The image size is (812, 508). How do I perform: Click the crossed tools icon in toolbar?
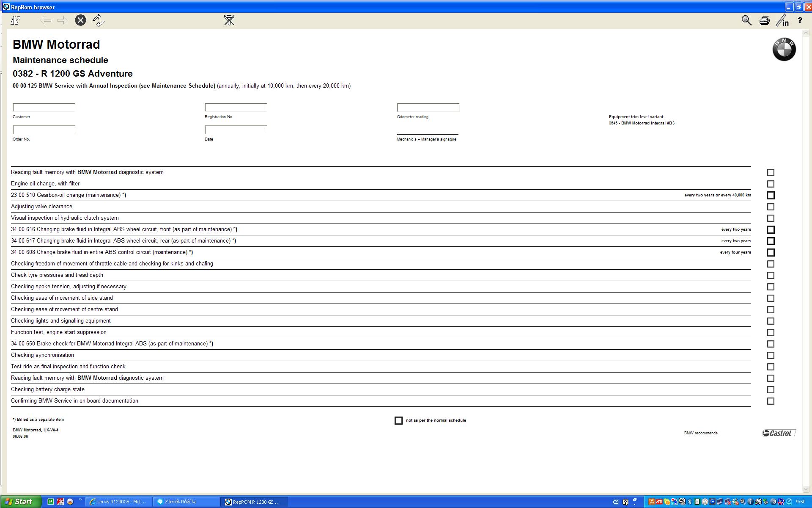(x=229, y=20)
